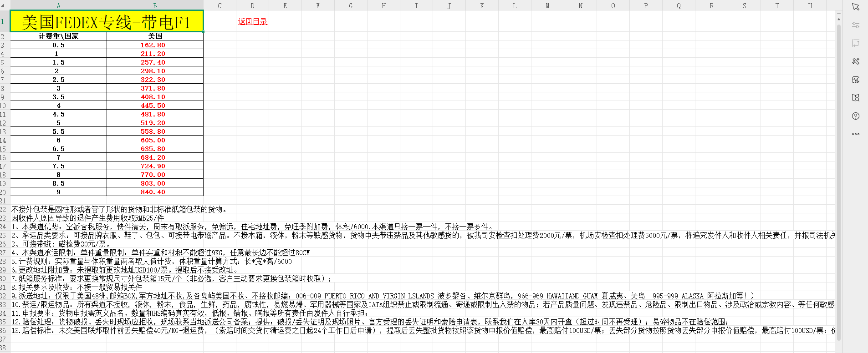
Task: Select price cell 445.50
Action: [x=155, y=106]
